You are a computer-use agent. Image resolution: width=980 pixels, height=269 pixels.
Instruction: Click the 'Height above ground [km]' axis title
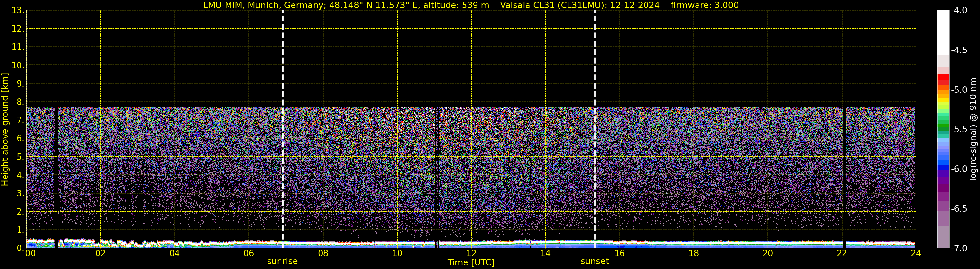click(5, 130)
